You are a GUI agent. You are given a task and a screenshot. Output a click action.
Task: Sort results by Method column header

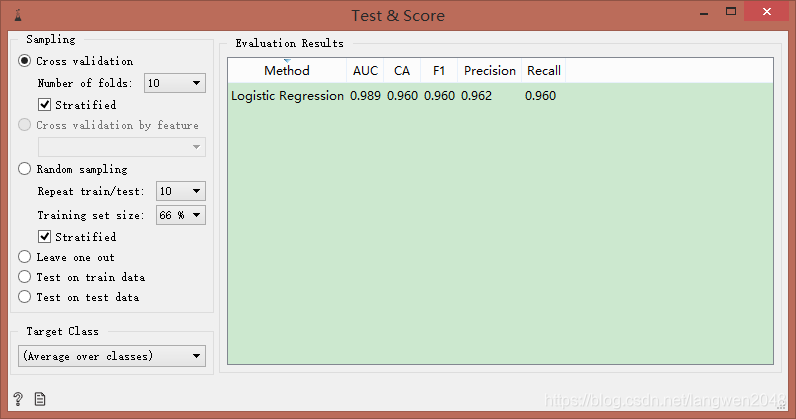287,71
